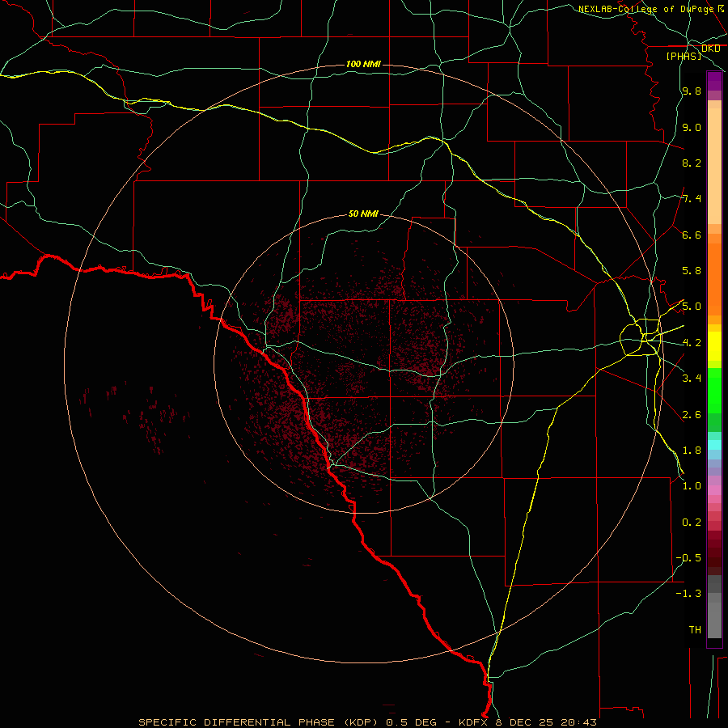
Task: Select the 1.0 scale value
Action: (x=692, y=486)
